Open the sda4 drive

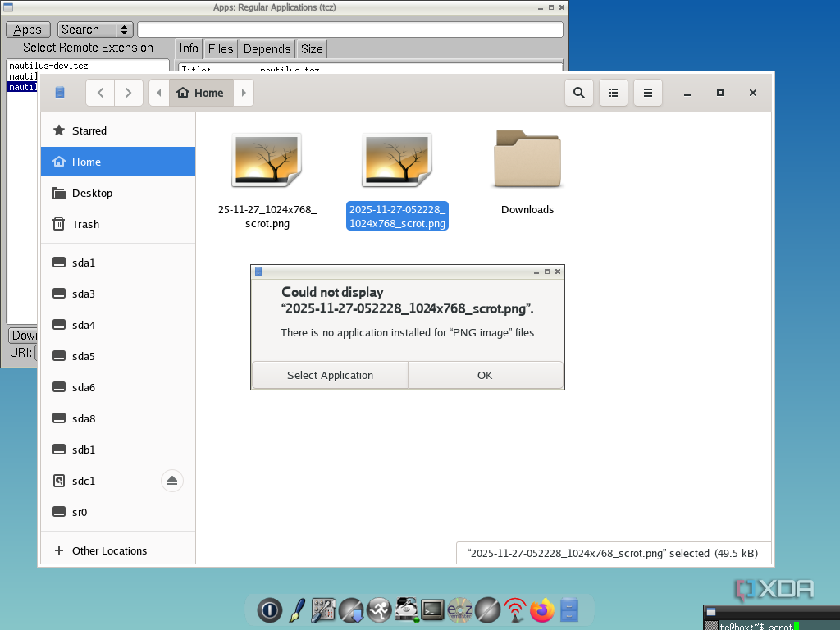(118, 325)
